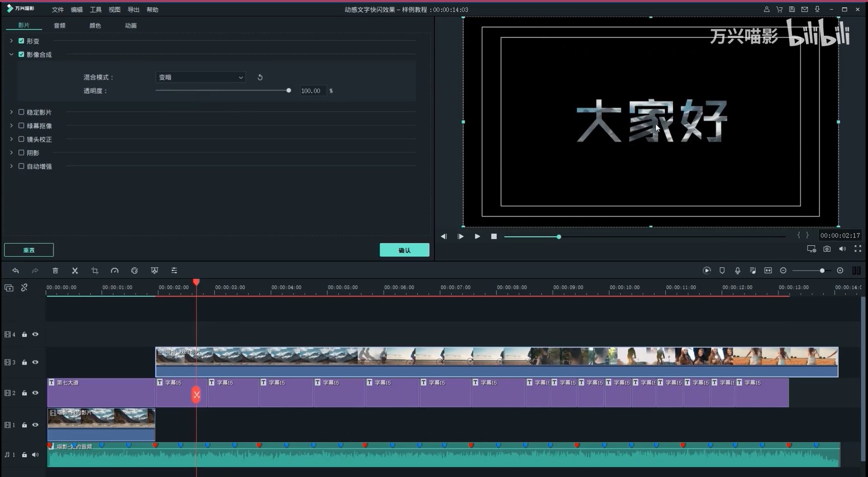
Task: Open the 混合模式 blend mode dropdown
Action: pyautogui.click(x=200, y=77)
